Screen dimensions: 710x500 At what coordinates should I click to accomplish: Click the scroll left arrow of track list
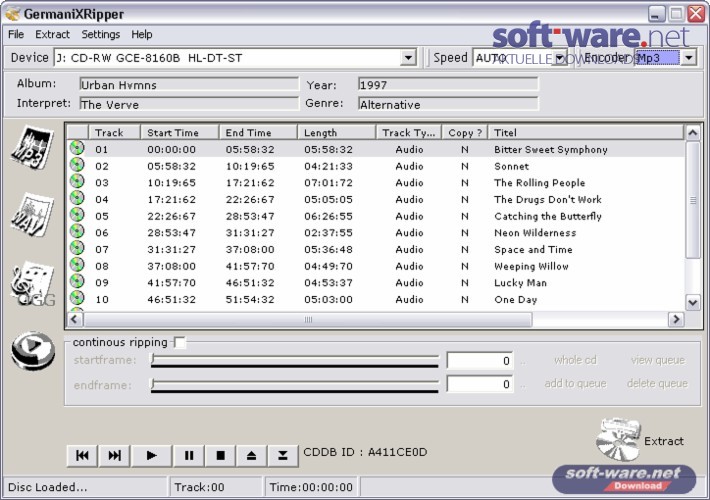pos(75,319)
